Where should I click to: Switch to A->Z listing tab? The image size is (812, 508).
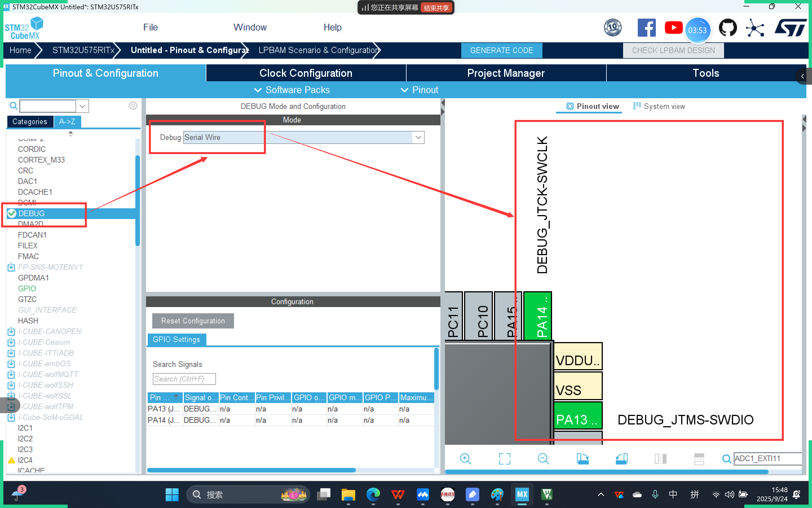click(67, 121)
